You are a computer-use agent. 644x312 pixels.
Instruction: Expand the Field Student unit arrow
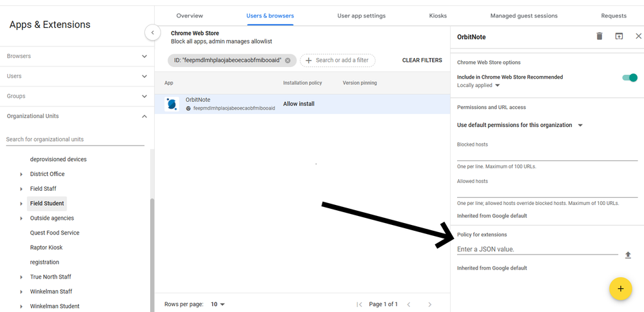click(x=21, y=204)
